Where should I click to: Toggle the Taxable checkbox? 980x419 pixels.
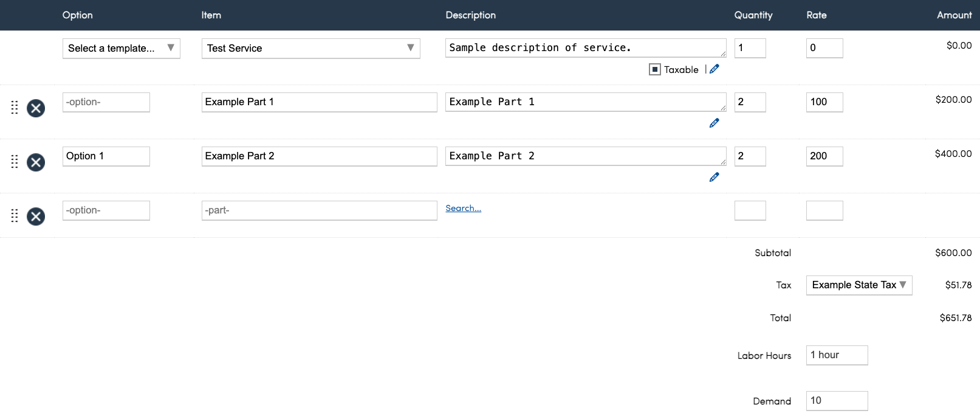pos(655,69)
